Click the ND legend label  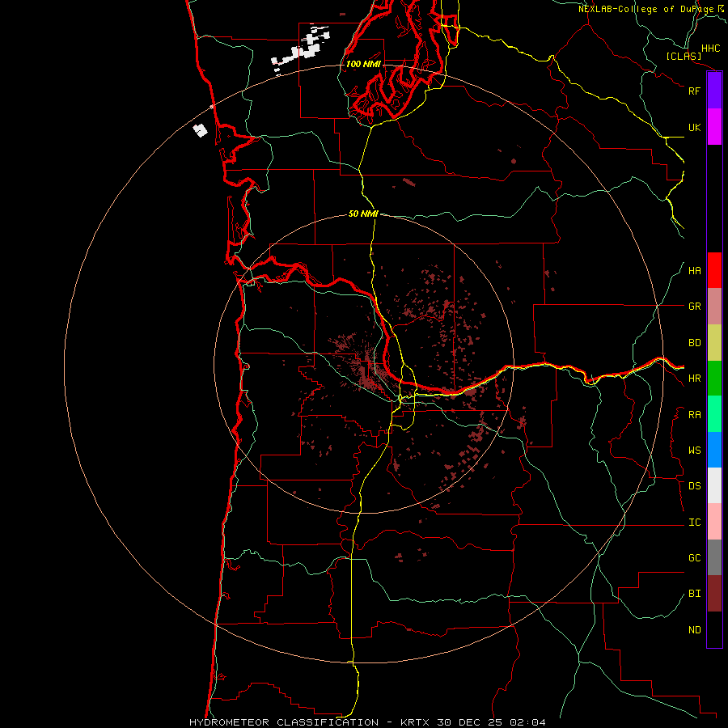694,630
